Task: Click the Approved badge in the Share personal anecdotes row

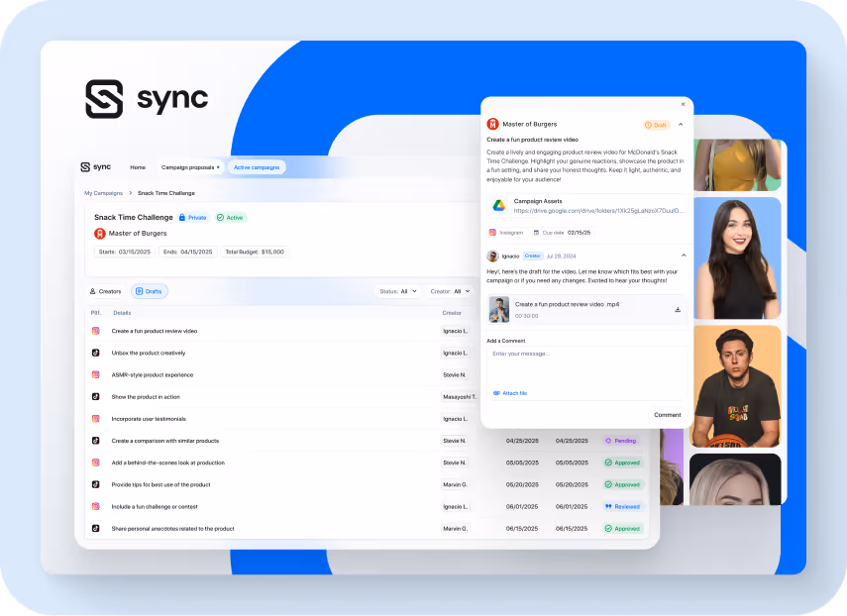Action: (622, 529)
